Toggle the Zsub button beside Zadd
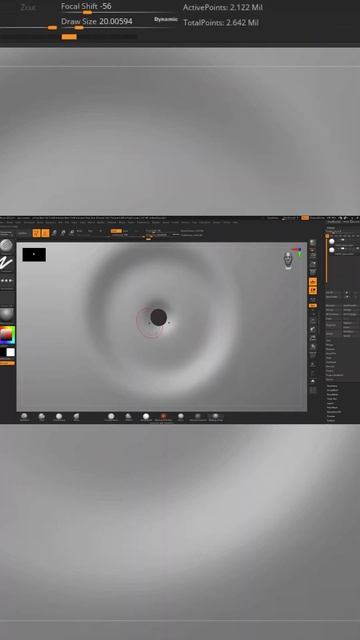Viewport: 360px width, 640px height. click(x=126, y=231)
